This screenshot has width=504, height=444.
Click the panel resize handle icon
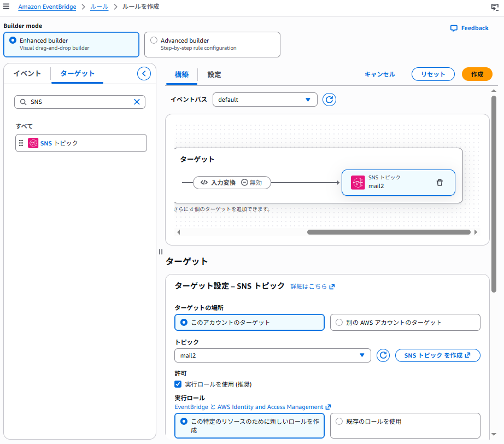161,252
